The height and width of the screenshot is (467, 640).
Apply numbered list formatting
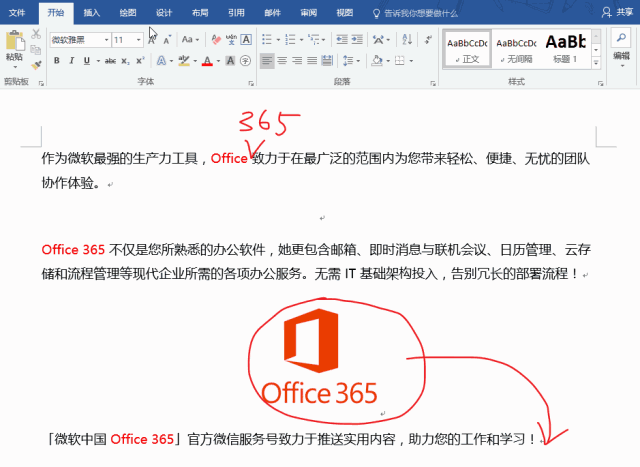[290, 40]
